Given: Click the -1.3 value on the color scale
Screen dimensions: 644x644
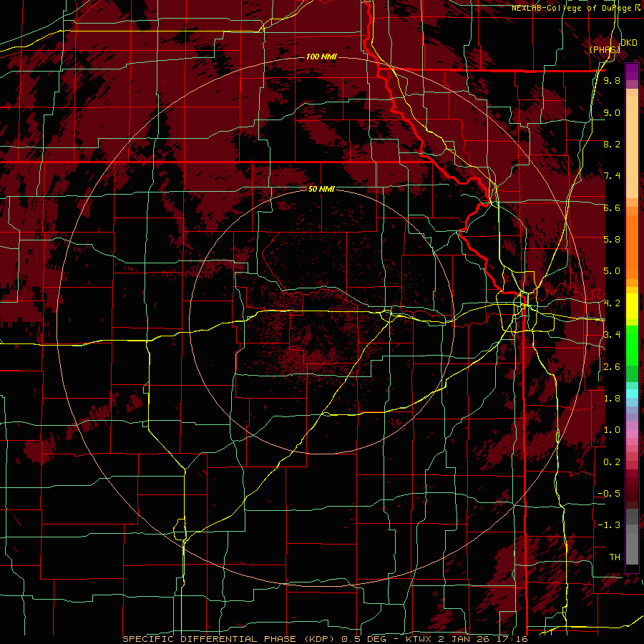Looking at the screenshot, I should tap(609, 525).
